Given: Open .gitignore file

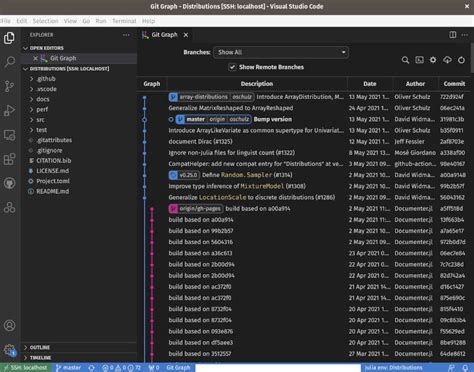Looking at the screenshot, I should [79, 150].
